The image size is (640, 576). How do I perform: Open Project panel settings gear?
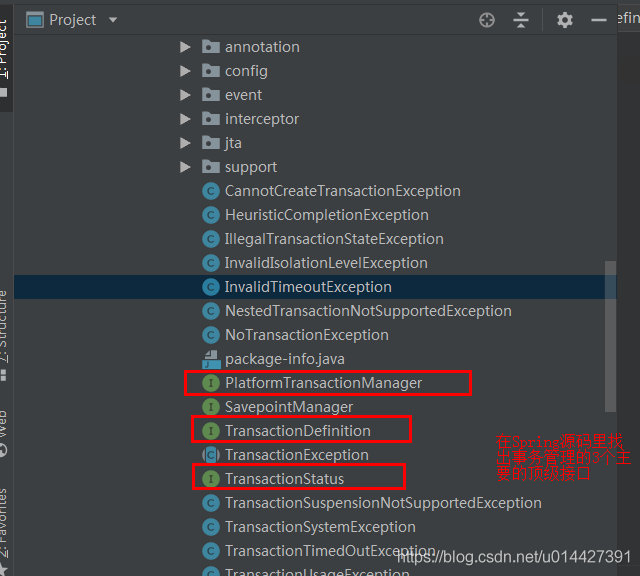pyautogui.click(x=565, y=20)
